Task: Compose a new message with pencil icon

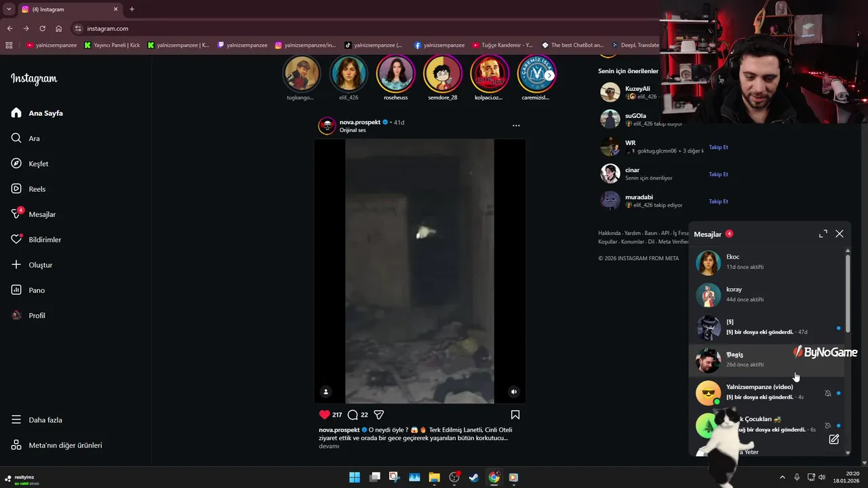Action: (x=834, y=439)
